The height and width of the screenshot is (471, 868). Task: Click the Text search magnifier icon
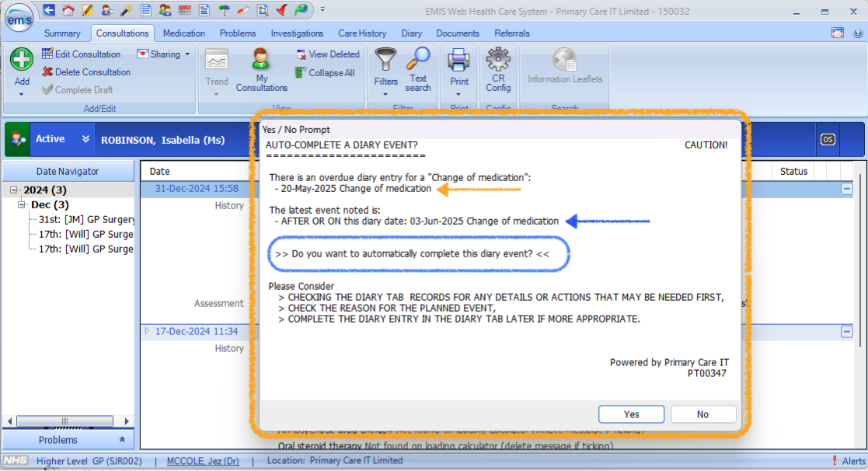[418, 59]
